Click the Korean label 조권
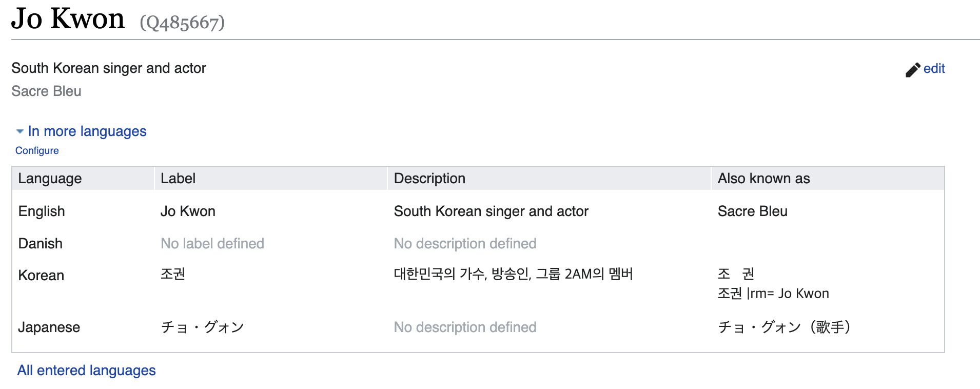Screen dimensions: 980x389 pos(172,274)
